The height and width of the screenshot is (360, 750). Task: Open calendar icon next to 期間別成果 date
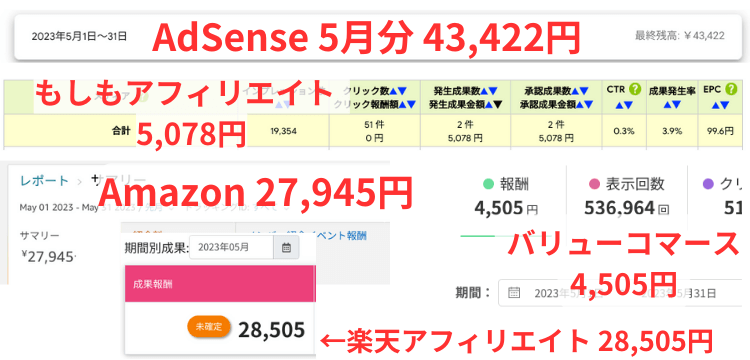pyautogui.click(x=286, y=248)
